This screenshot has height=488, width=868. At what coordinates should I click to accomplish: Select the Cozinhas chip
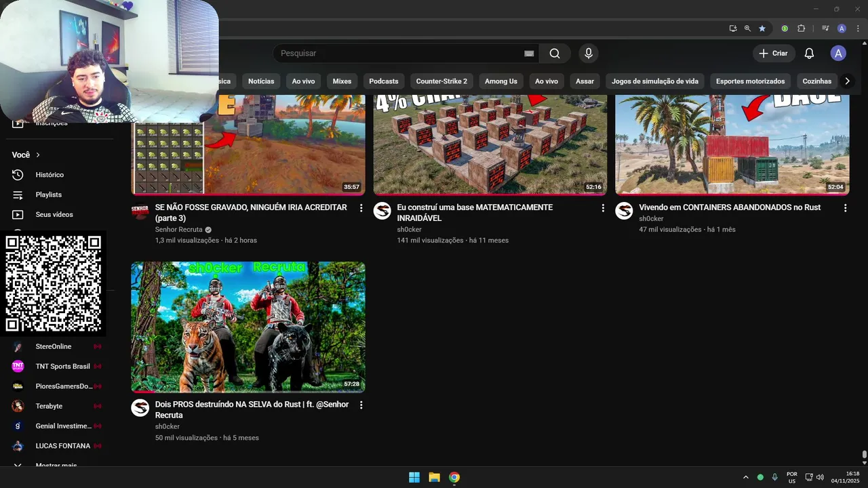[x=816, y=81]
